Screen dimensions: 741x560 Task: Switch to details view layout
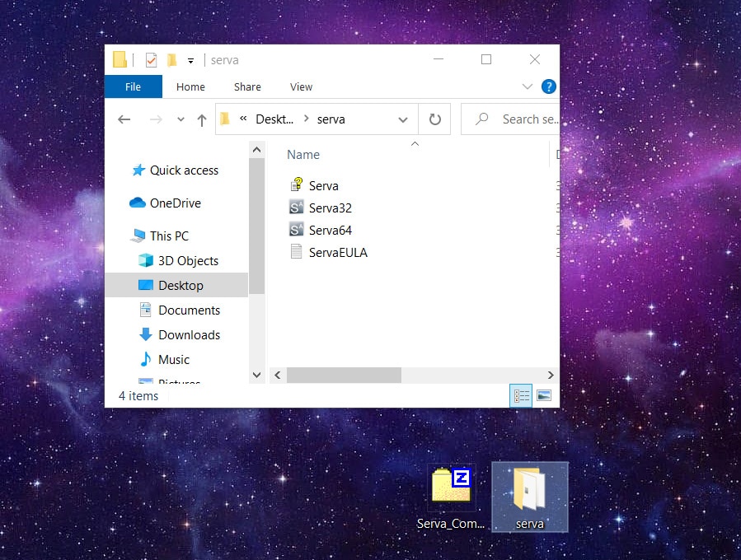[x=521, y=395]
